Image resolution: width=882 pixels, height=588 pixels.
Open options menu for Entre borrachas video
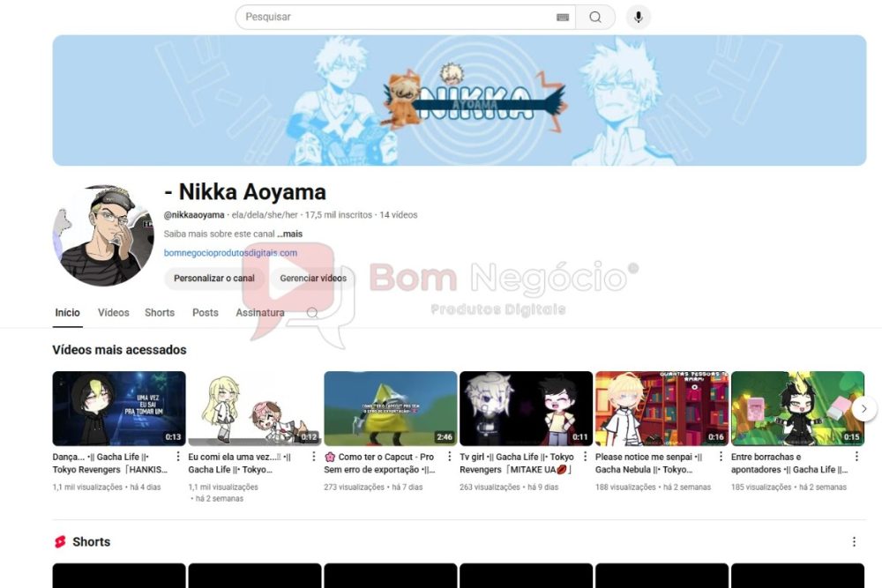tap(856, 457)
